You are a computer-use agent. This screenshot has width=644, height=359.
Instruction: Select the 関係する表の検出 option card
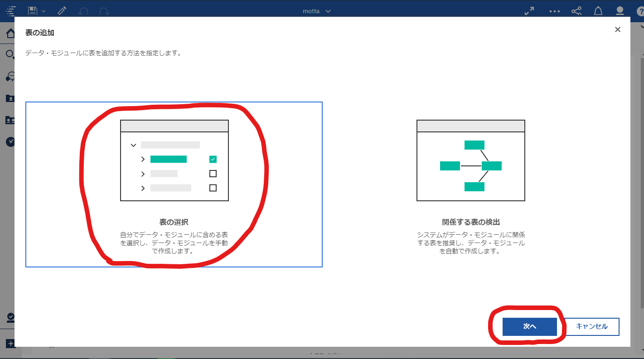[471, 184]
